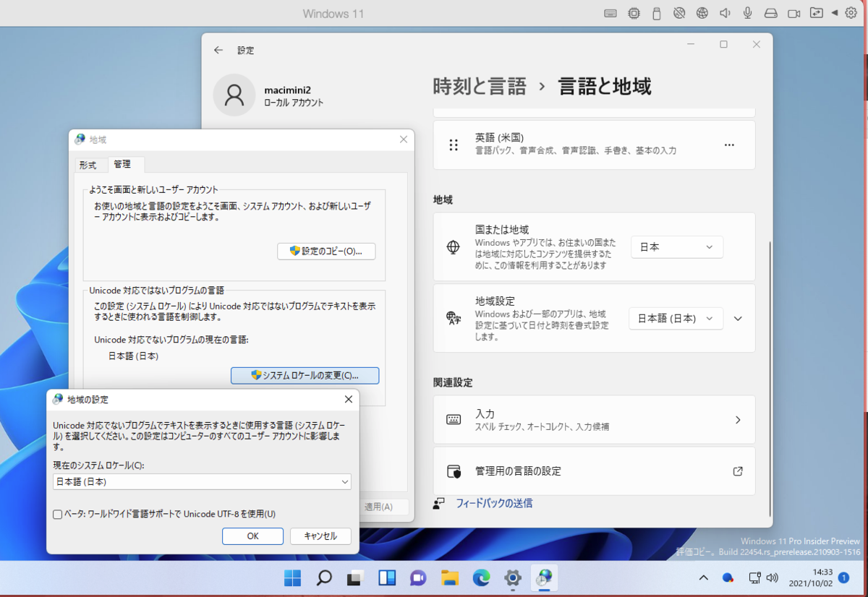Open VM configuration gear icon
Image resolution: width=868 pixels, height=597 pixels.
851,13
